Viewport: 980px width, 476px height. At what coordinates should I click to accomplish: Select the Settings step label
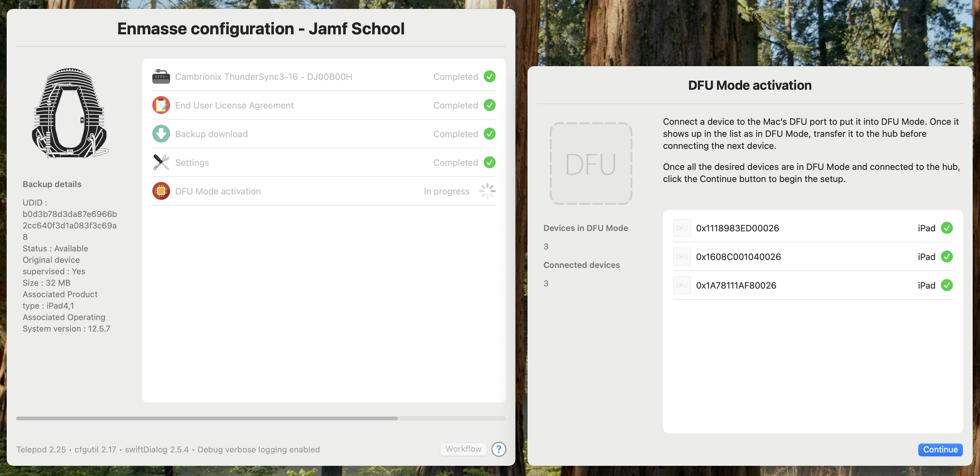point(192,163)
